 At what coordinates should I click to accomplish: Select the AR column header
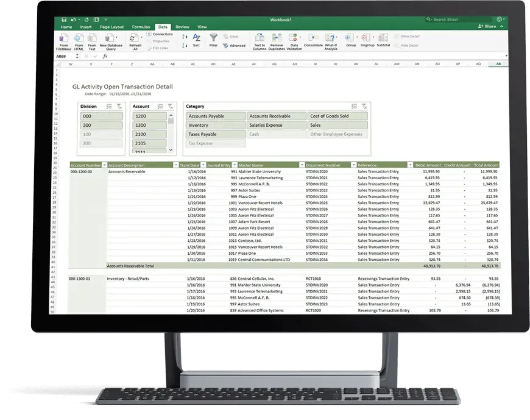click(x=498, y=64)
